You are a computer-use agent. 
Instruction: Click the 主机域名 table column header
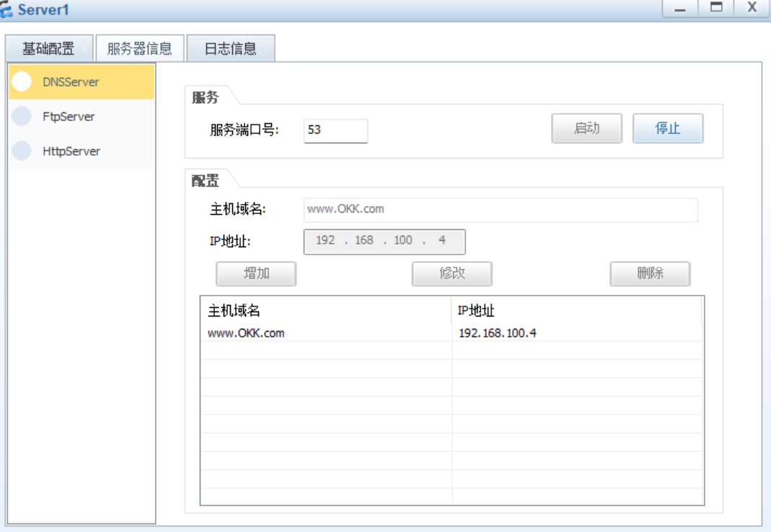327,310
